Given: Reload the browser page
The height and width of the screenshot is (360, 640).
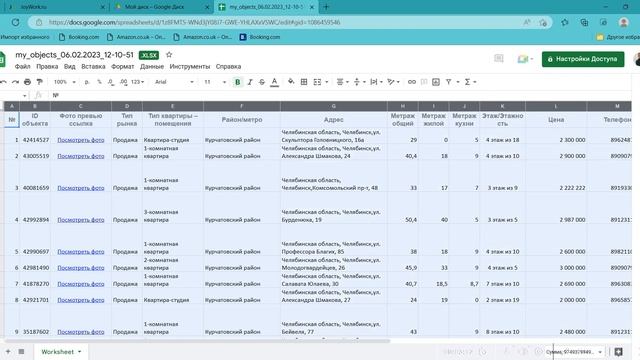Looking at the screenshot, I should pos(16,22).
